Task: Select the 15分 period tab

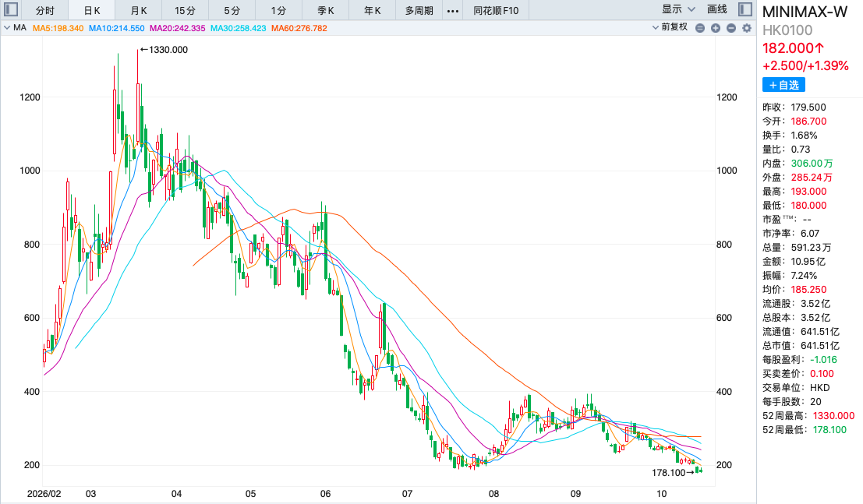Action: 185,10
